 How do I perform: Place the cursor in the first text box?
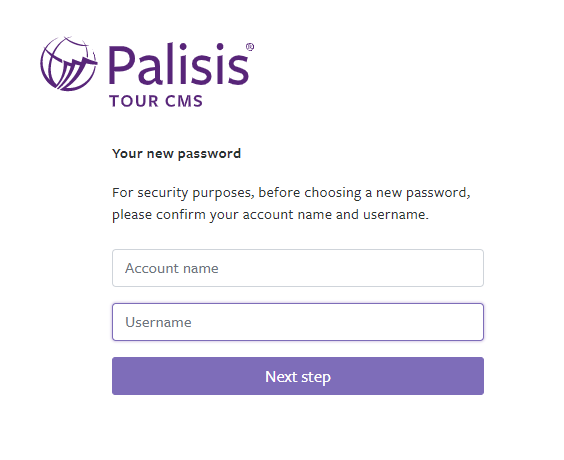point(298,268)
